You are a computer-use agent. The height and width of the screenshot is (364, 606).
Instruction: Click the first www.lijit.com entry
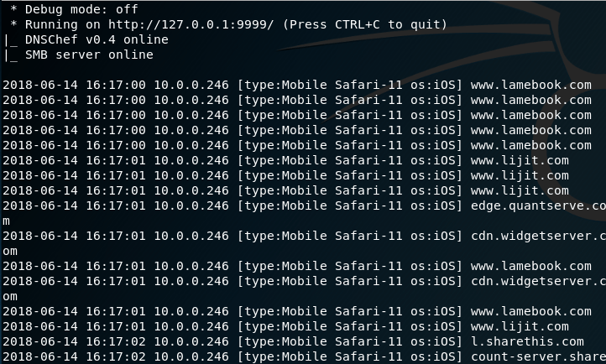point(520,160)
